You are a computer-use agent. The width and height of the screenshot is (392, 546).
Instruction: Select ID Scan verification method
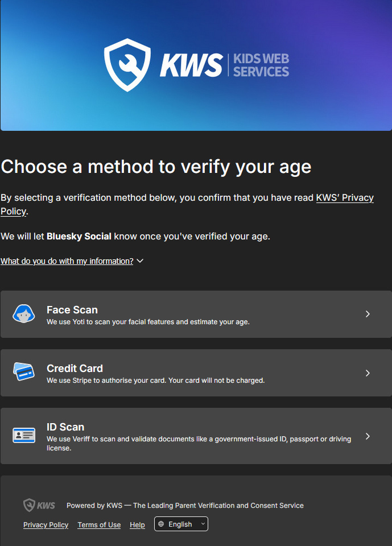[x=196, y=436]
